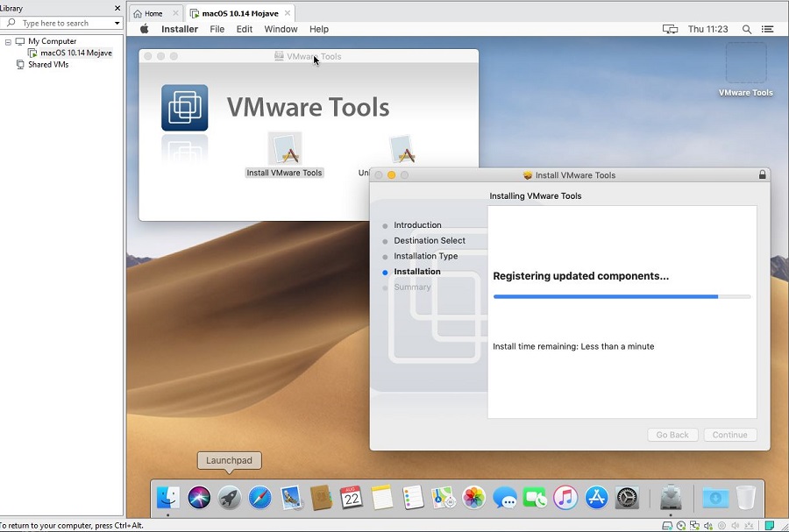Open FaceTime from the Dock
The height and width of the screenshot is (532, 789).
[535, 498]
